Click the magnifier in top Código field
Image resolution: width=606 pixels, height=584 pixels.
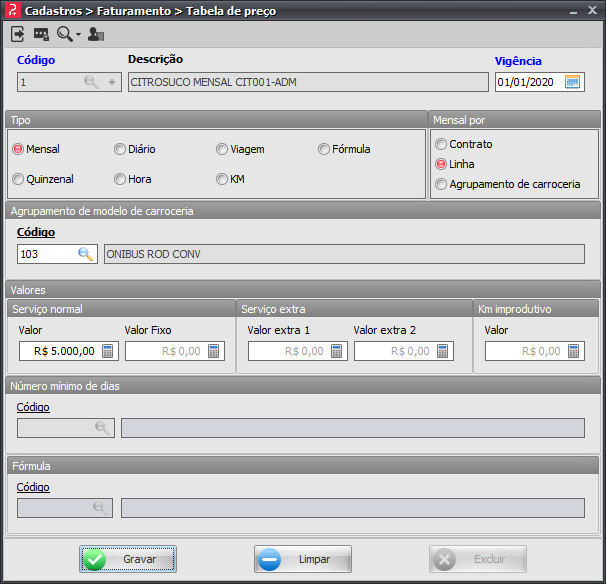[91, 82]
